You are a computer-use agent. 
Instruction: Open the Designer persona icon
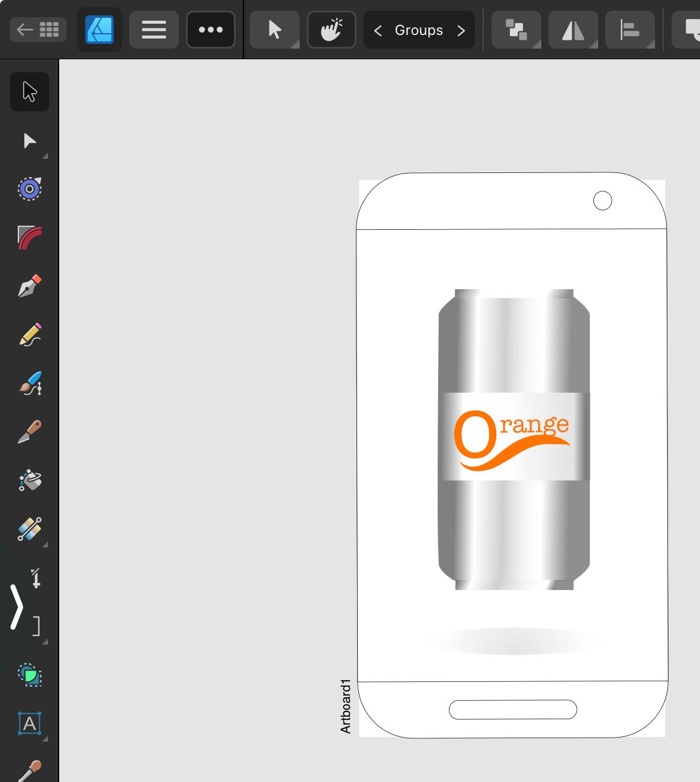[x=99, y=30]
